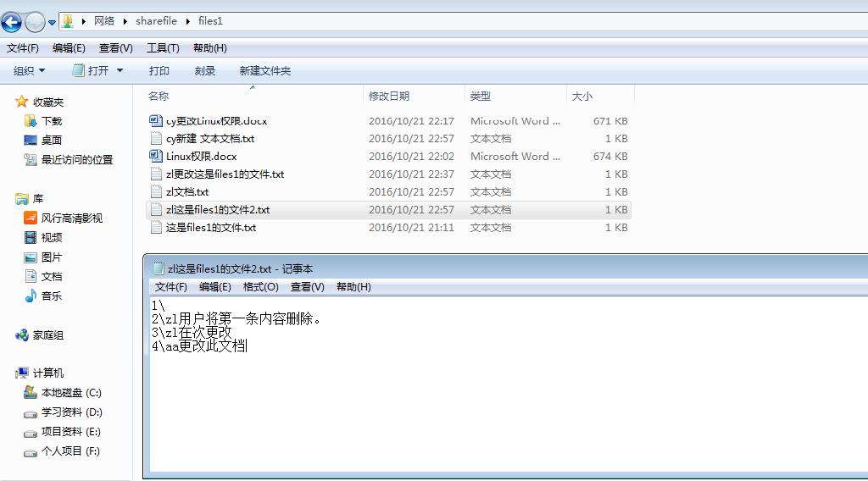868x481 pixels.
Task: Click the network icon in address bar
Action: point(68,21)
